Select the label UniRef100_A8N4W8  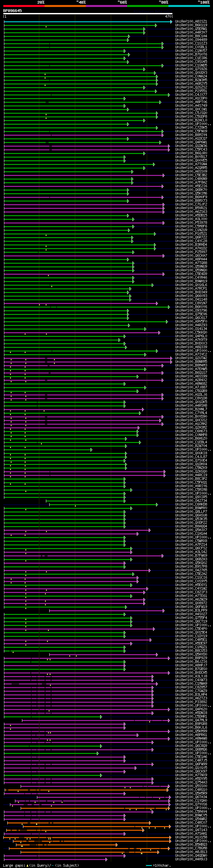pos(191,739)
